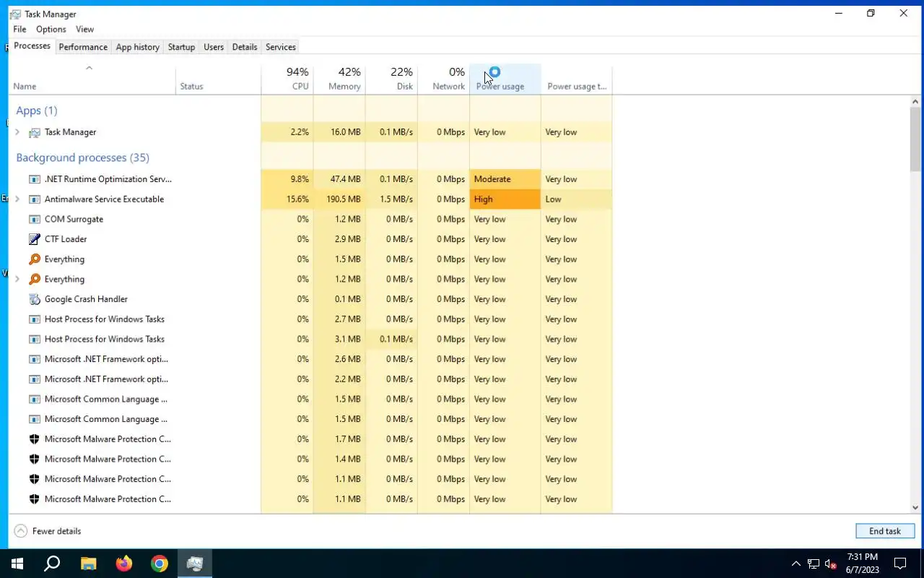This screenshot has width=924, height=578.
Task: Switch to the Startup tab
Action: (181, 47)
